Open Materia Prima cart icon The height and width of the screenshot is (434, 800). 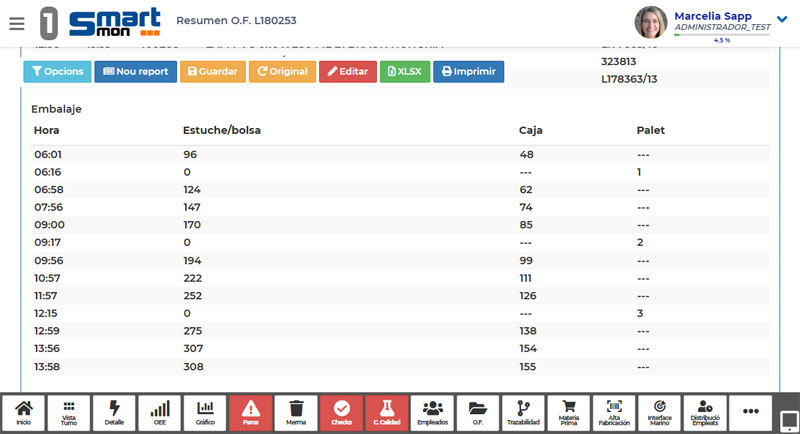coord(569,413)
